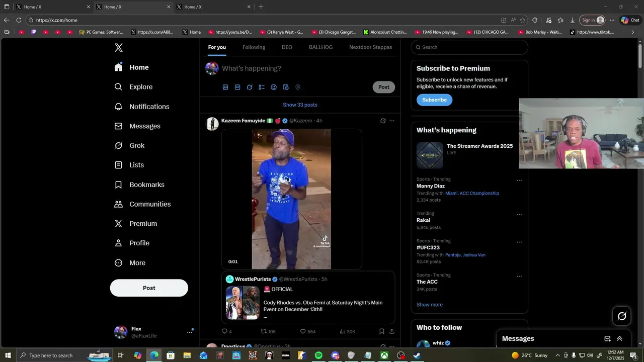Show 33 new posts
This screenshot has width=644, height=362.
(x=300, y=105)
